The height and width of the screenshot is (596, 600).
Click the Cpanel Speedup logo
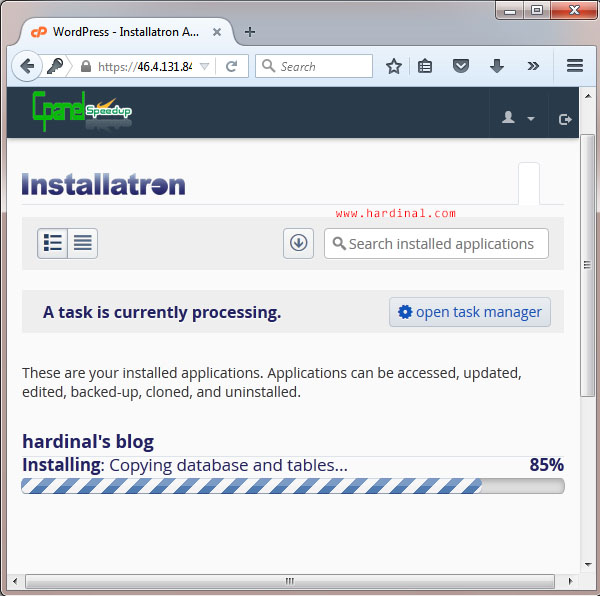pos(82,111)
